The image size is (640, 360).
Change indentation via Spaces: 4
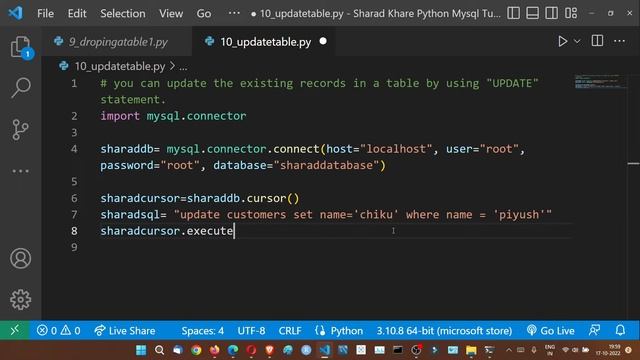pyautogui.click(x=202, y=331)
